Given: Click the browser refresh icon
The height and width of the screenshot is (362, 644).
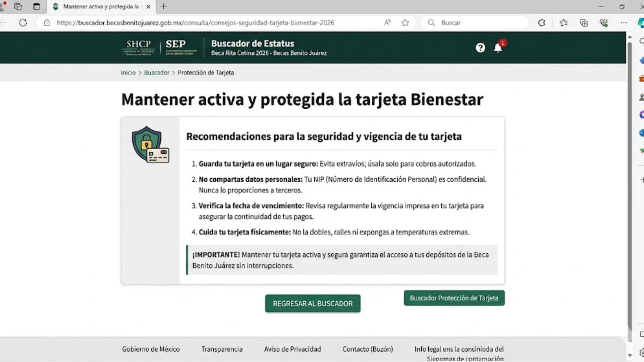Looking at the screenshot, I should (23, 23).
